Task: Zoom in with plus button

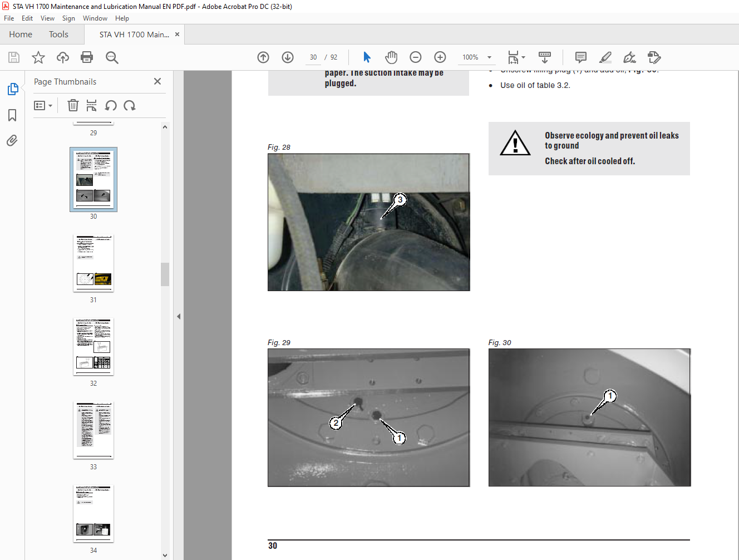Action: [440, 57]
